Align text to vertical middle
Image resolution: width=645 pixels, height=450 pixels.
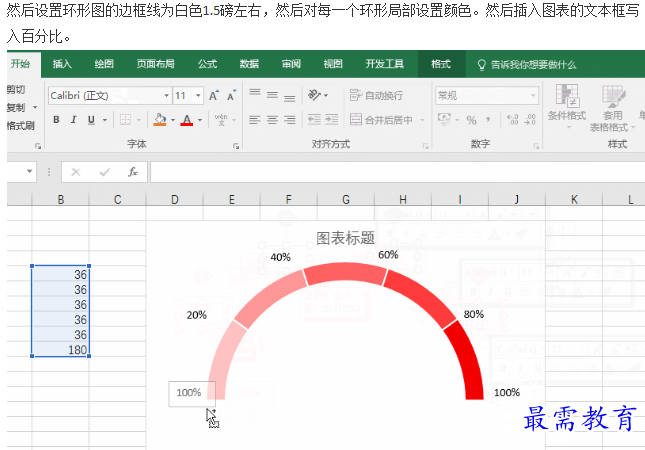pyautogui.click(x=272, y=95)
